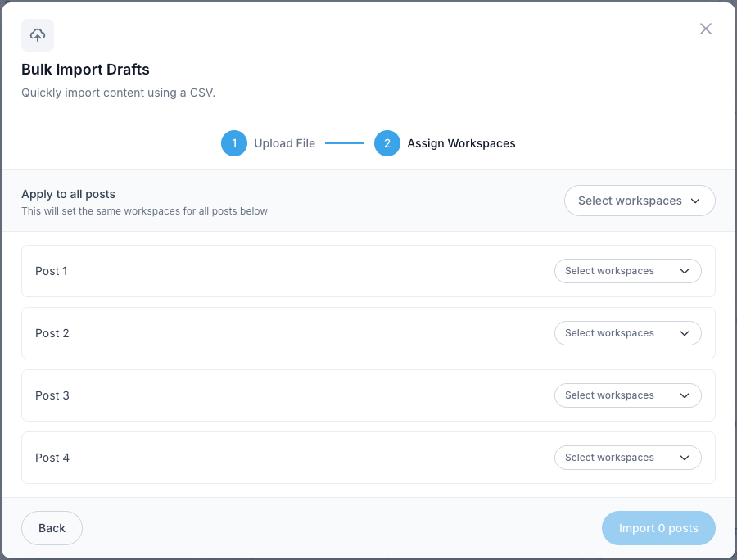Open the Apply to all posts workspace dropdown

pyautogui.click(x=640, y=201)
